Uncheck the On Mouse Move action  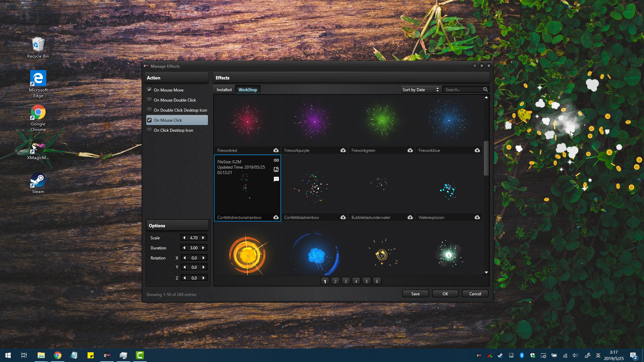[149, 89]
